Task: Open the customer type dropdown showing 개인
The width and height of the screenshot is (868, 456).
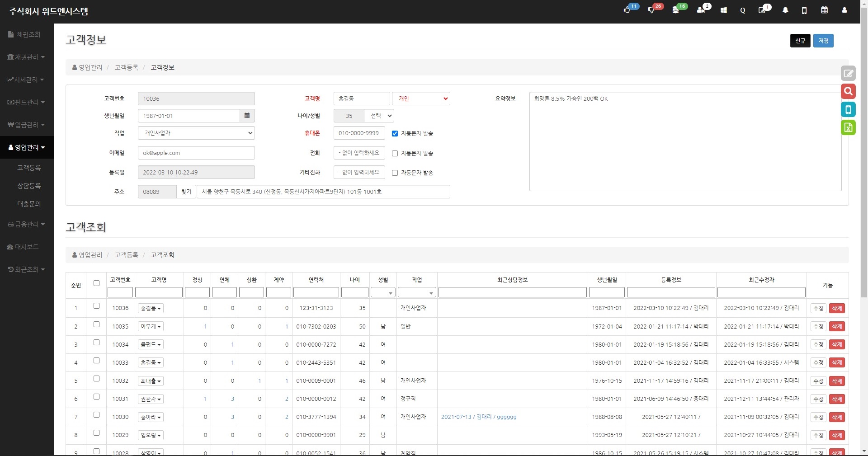Action: point(421,99)
